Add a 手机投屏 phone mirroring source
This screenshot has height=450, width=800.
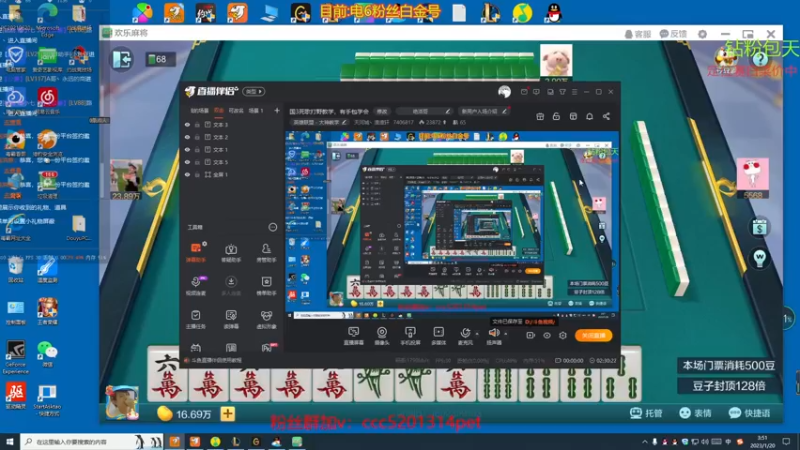(410, 336)
